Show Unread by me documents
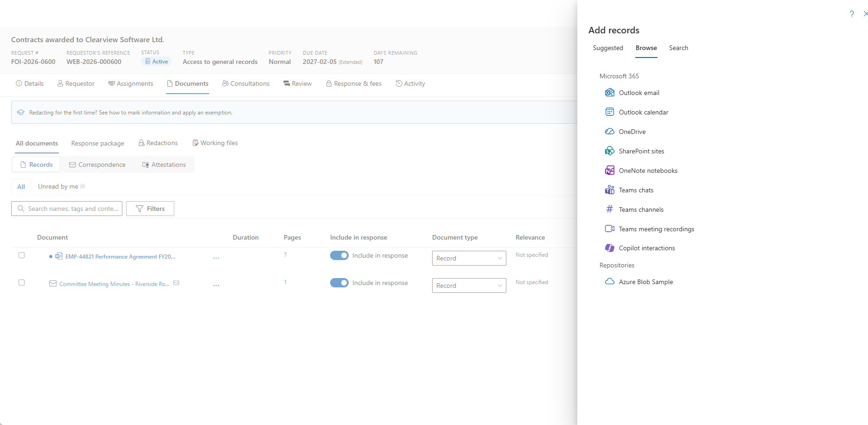 [x=61, y=186]
